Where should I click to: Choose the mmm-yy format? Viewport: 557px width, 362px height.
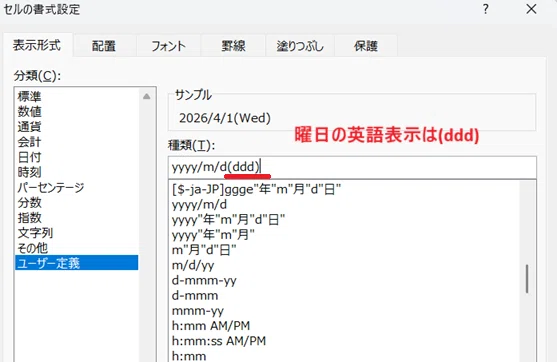click(344, 311)
